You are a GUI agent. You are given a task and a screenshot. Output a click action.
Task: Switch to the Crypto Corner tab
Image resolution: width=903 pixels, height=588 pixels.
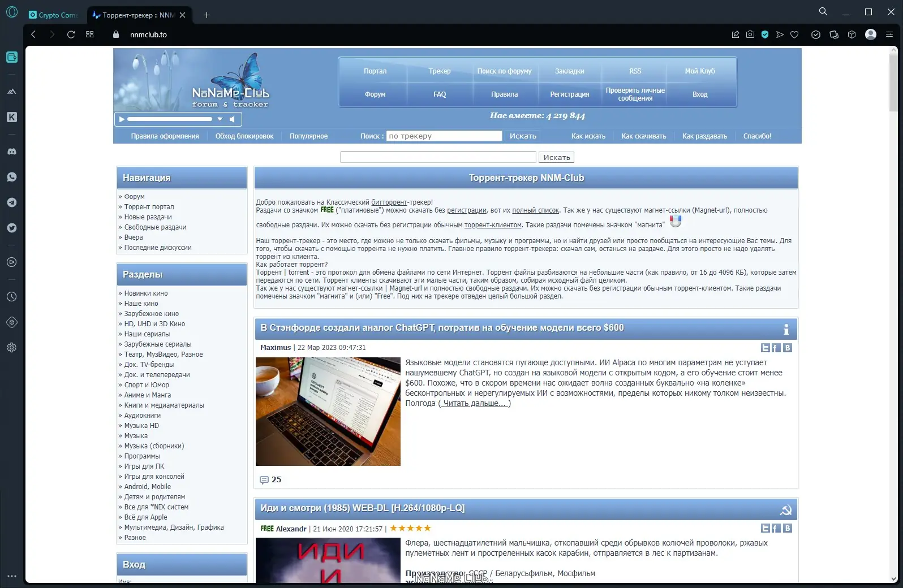click(x=54, y=15)
